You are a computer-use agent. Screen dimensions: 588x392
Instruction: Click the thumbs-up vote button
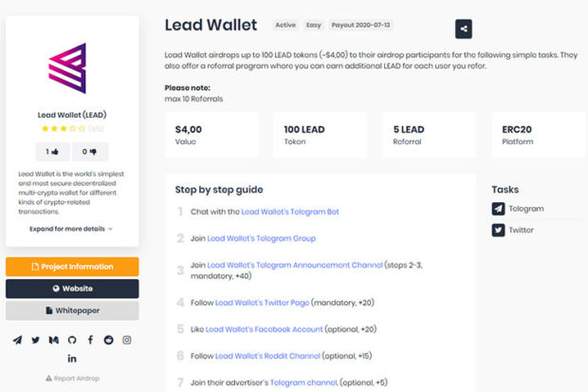53,151
